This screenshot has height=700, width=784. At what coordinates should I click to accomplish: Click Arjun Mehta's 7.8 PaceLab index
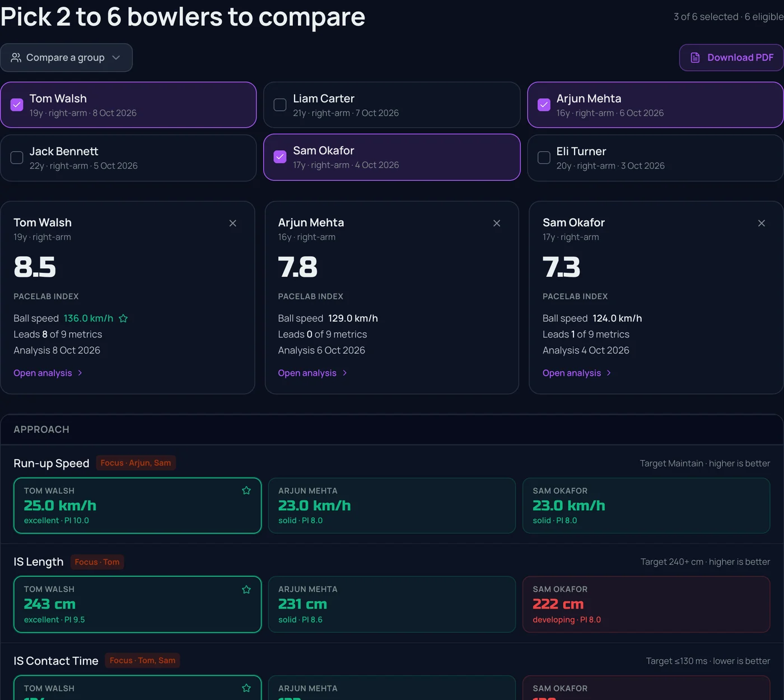(298, 267)
